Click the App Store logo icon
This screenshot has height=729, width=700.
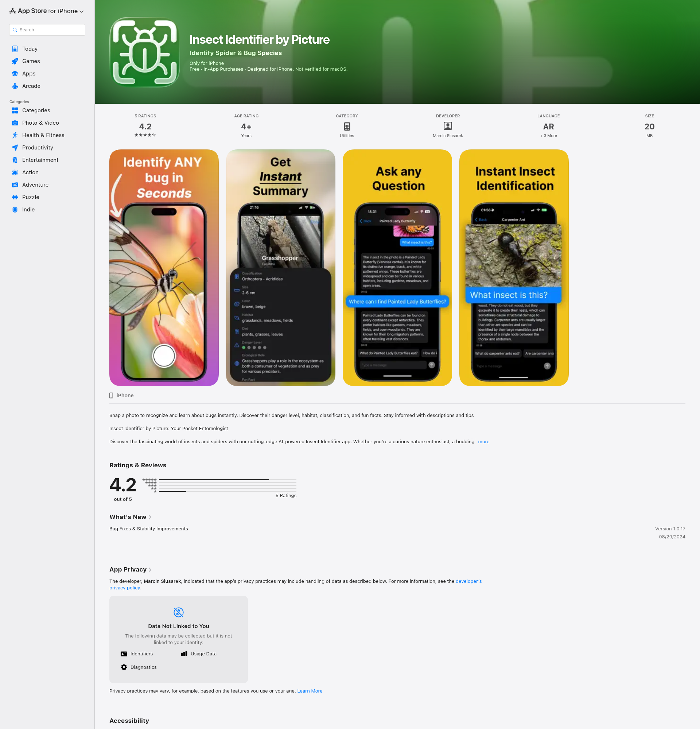pos(13,11)
